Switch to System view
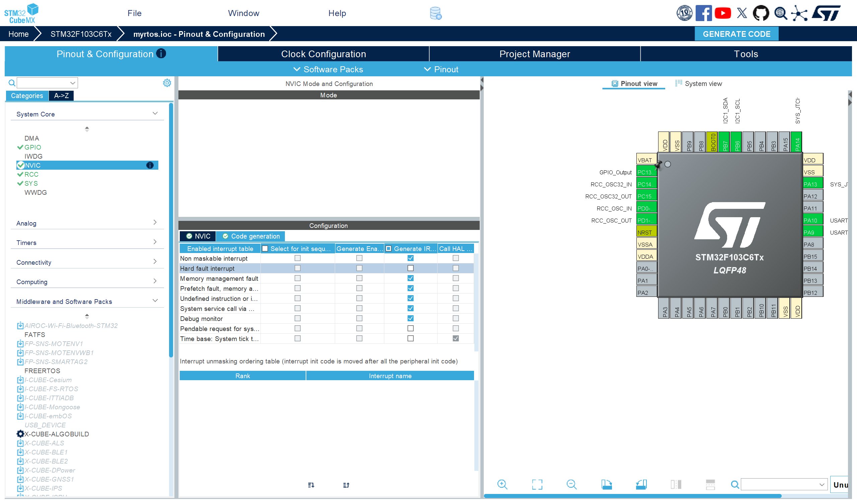 point(698,84)
